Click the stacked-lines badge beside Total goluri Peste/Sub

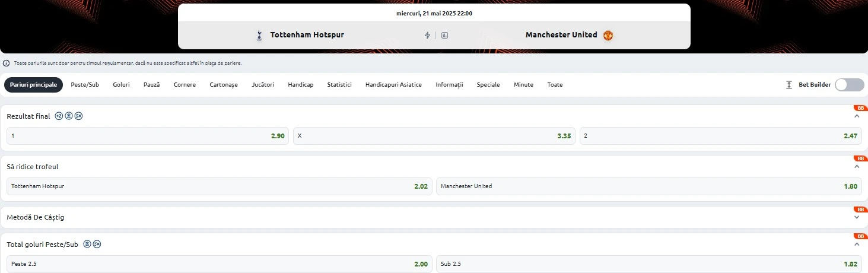(x=87, y=244)
